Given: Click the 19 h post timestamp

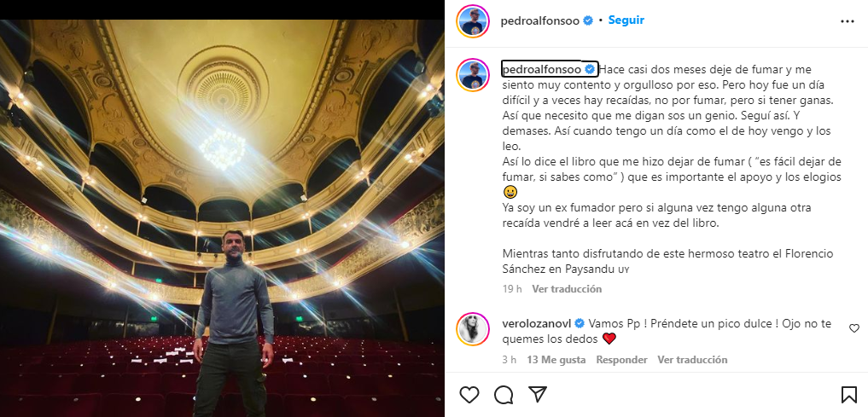Looking at the screenshot, I should (512, 289).
